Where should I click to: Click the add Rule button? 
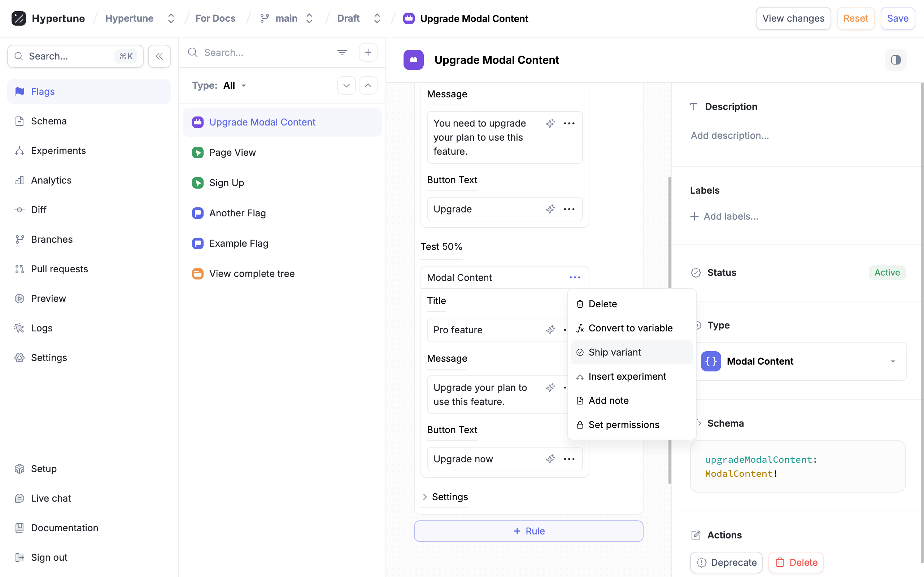point(528,531)
